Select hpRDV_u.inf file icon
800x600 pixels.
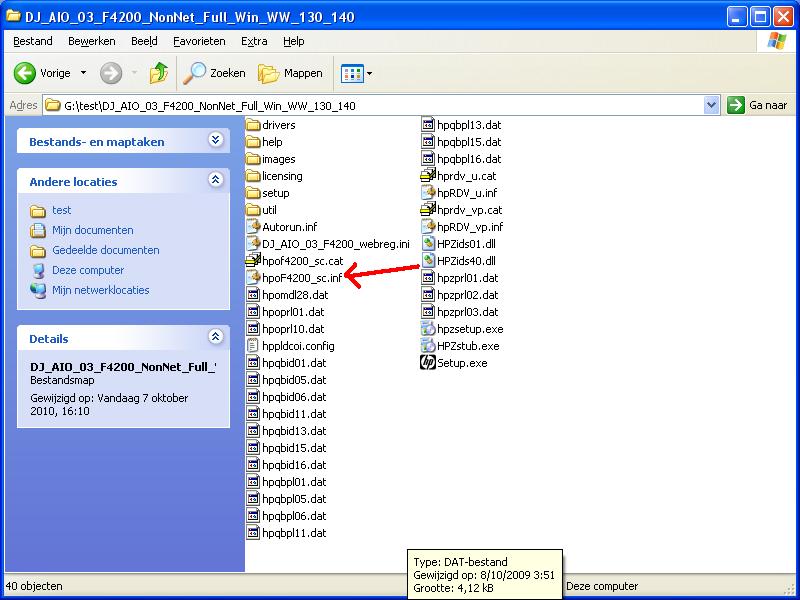tap(428, 193)
